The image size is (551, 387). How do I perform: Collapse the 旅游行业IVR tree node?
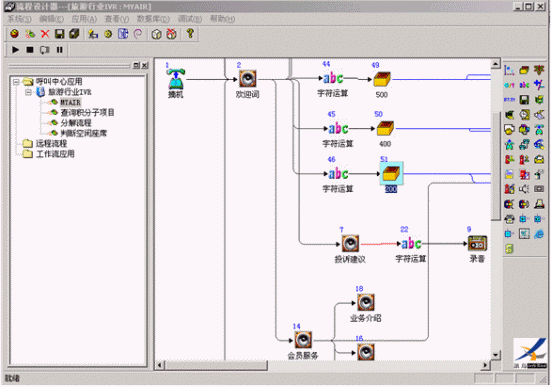29,92
